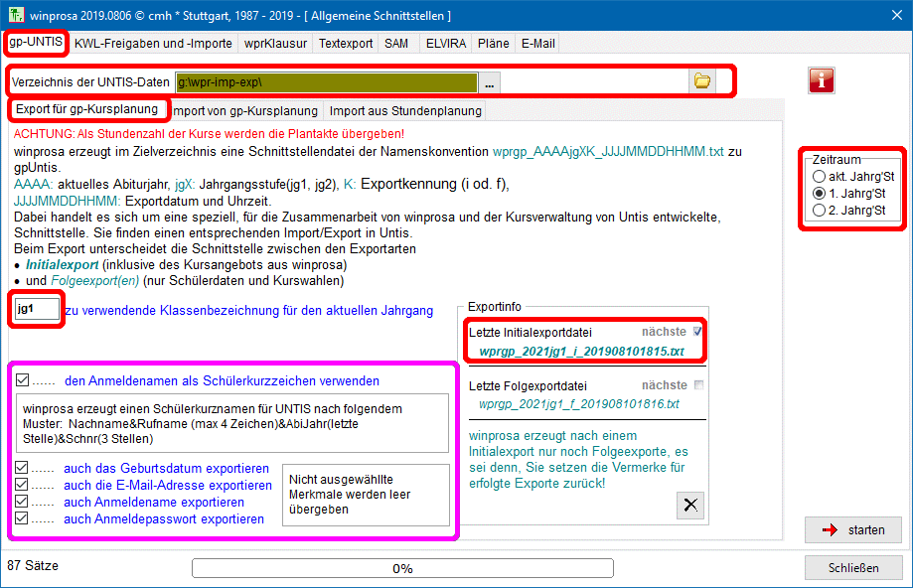Switch to the Textexport tab
The width and height of the screenshot is (913, 588).
pos(346,44)
